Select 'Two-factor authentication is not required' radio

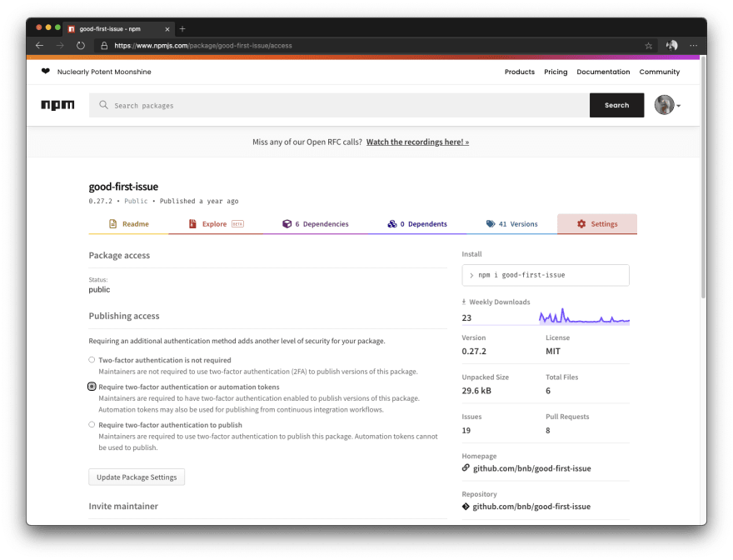92,360
